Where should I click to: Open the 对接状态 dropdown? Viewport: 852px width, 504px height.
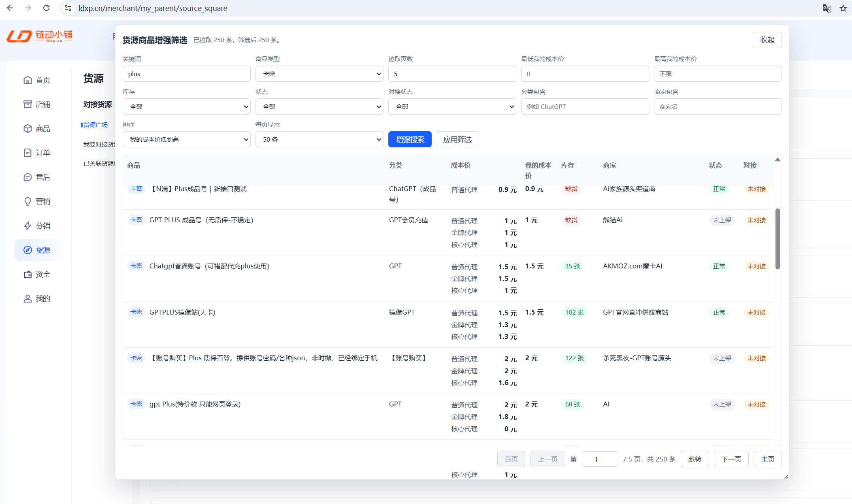tap(452, 106)
